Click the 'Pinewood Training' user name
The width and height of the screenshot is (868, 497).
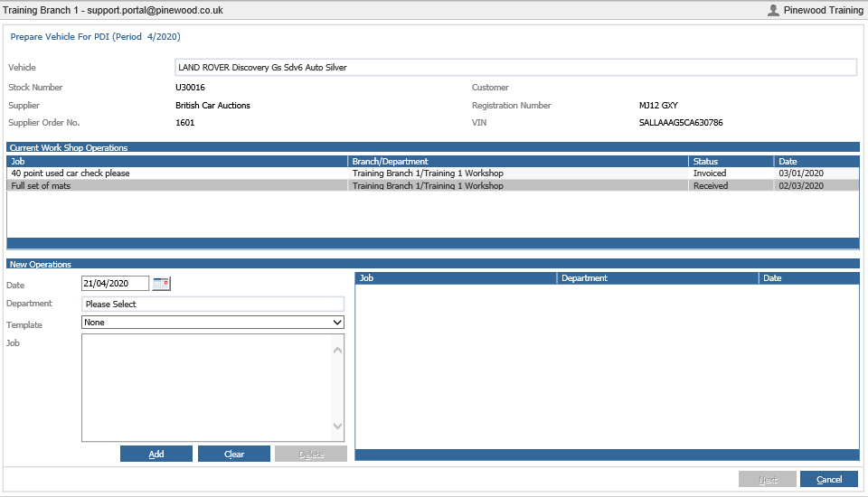click(x=823, y=10)
